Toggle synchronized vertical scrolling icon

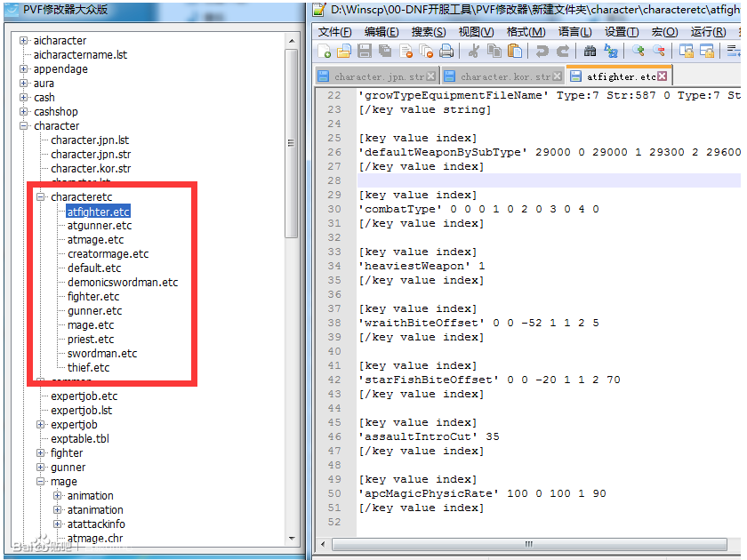coord(687,52)
